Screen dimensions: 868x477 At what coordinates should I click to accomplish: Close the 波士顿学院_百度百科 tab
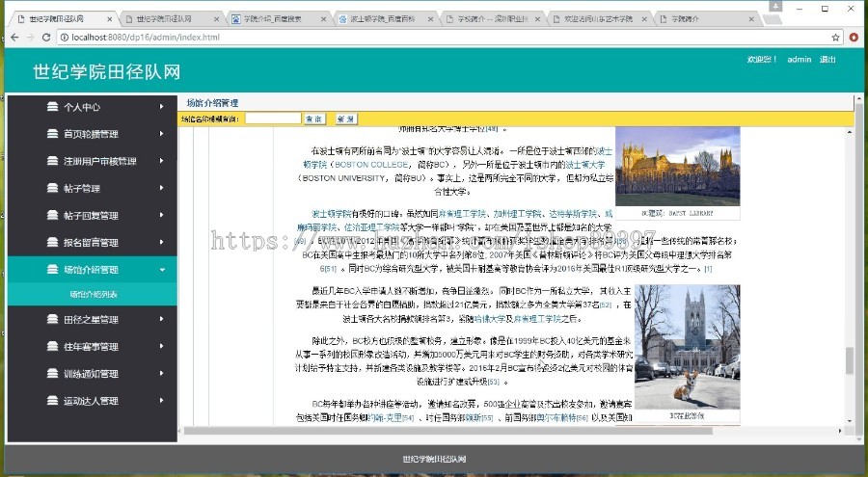(x=430, y=19)
